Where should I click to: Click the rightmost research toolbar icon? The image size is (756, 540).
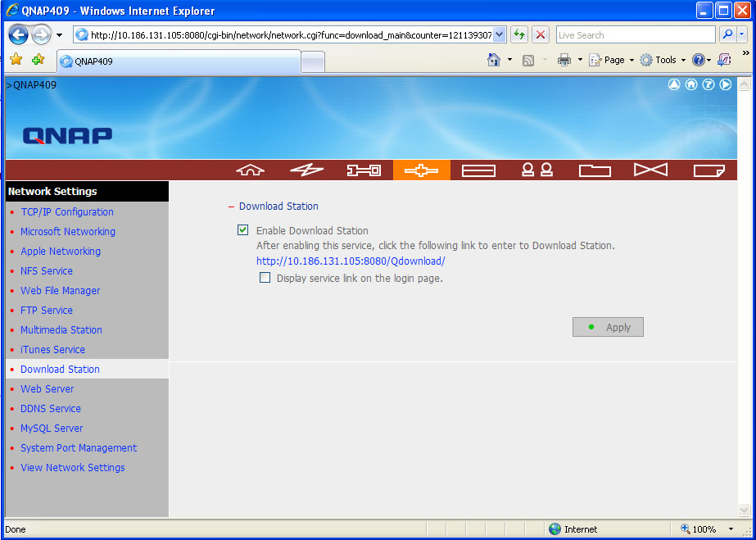[724, 59]
